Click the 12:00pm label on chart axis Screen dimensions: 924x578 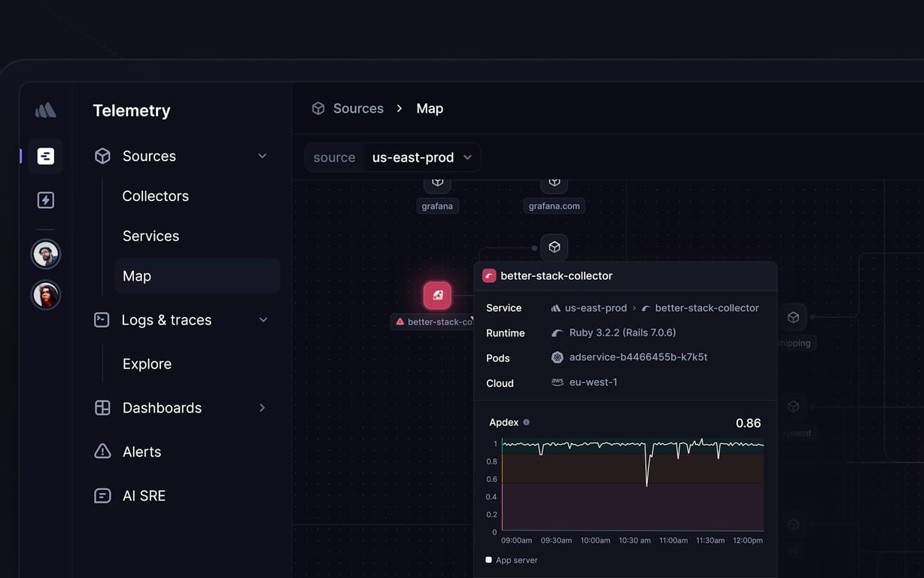point(747,540)
